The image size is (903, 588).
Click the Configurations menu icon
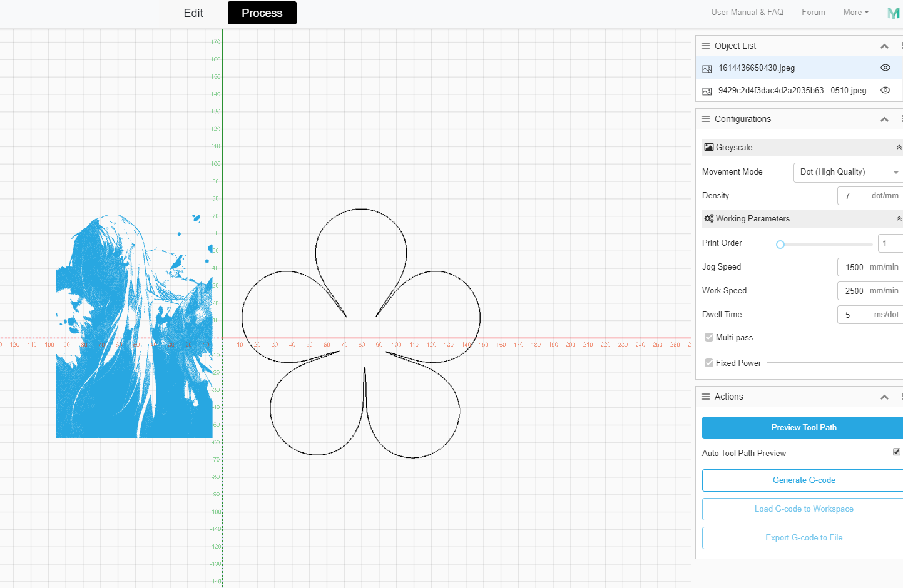coord(706,119)
